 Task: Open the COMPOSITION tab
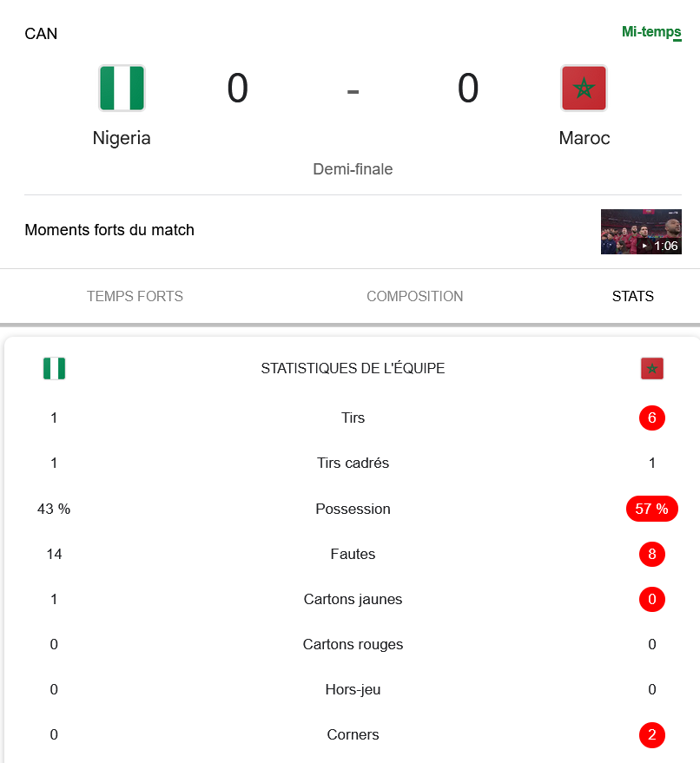point(414,296)
